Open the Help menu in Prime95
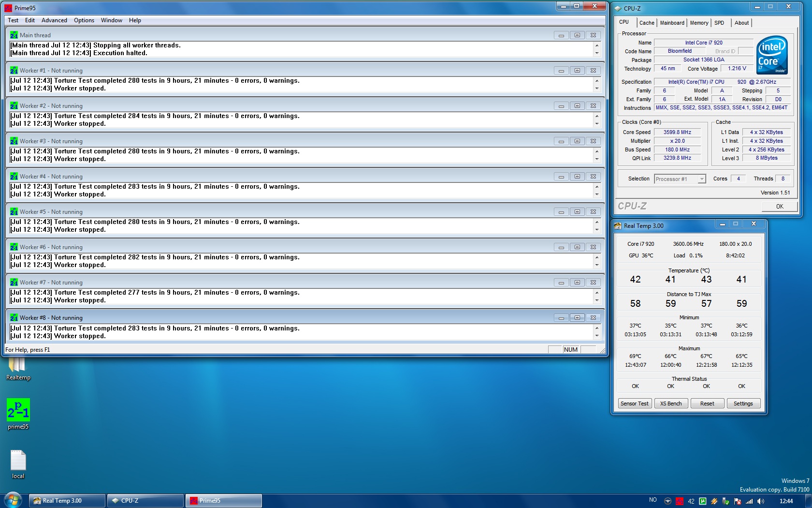This screenshot has width=812, height=508. [x=135, y=20]
